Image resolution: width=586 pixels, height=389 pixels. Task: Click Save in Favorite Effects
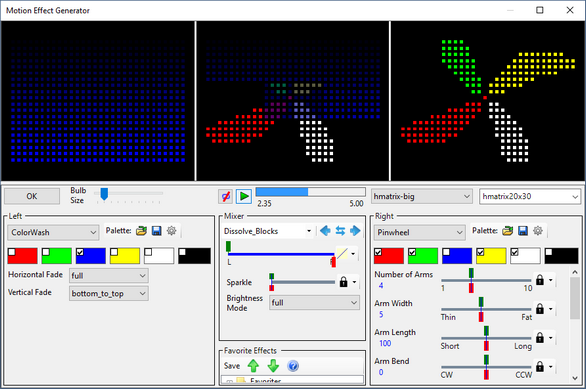point(232,366)
